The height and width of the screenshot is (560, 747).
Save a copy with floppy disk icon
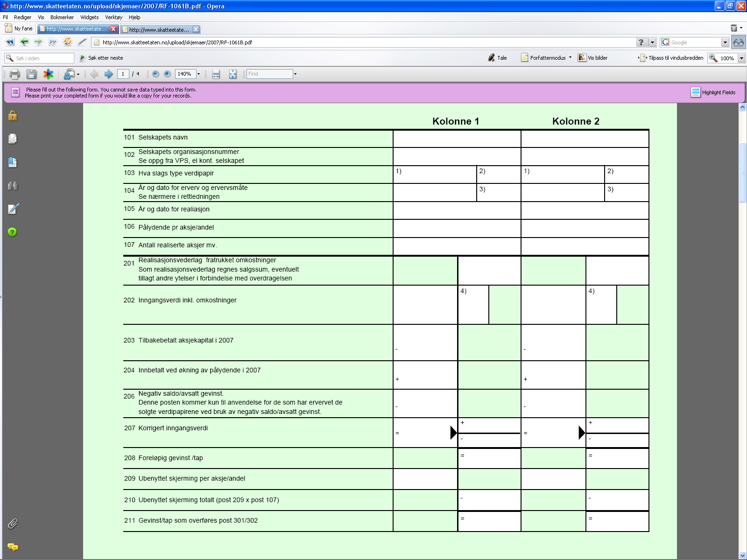(x=31, y=74)
